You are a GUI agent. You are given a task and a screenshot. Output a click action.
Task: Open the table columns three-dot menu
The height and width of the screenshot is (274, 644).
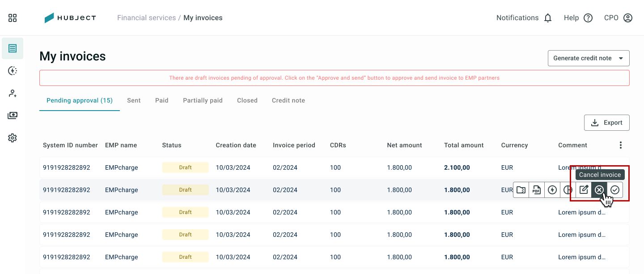pos(620,145)
